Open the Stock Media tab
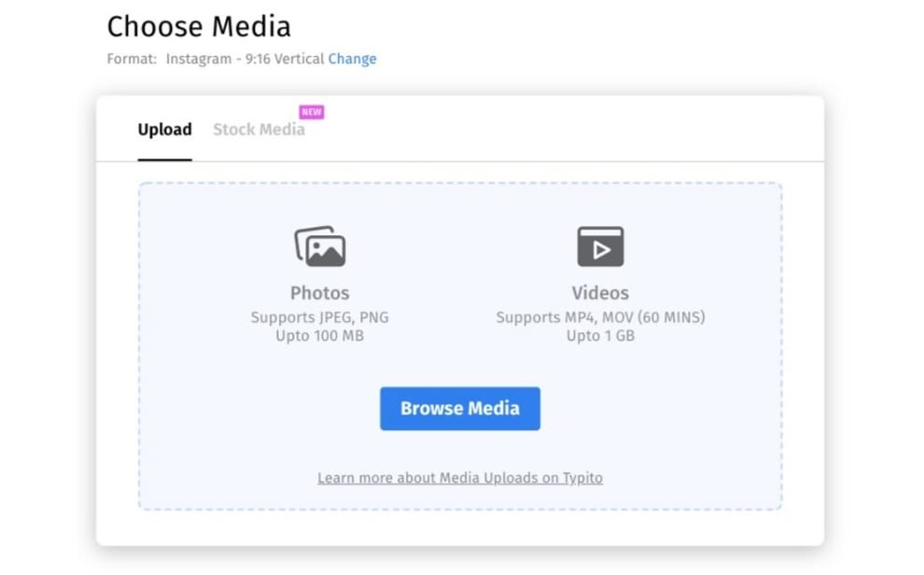924x575 pixels. 259,130
